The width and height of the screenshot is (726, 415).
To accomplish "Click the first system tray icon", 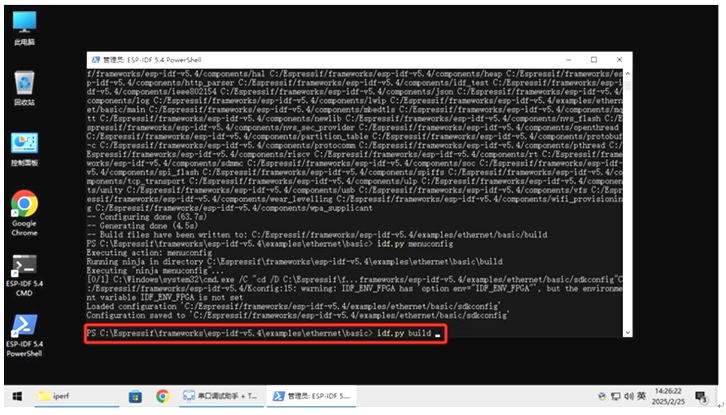I will click(602, 396).
